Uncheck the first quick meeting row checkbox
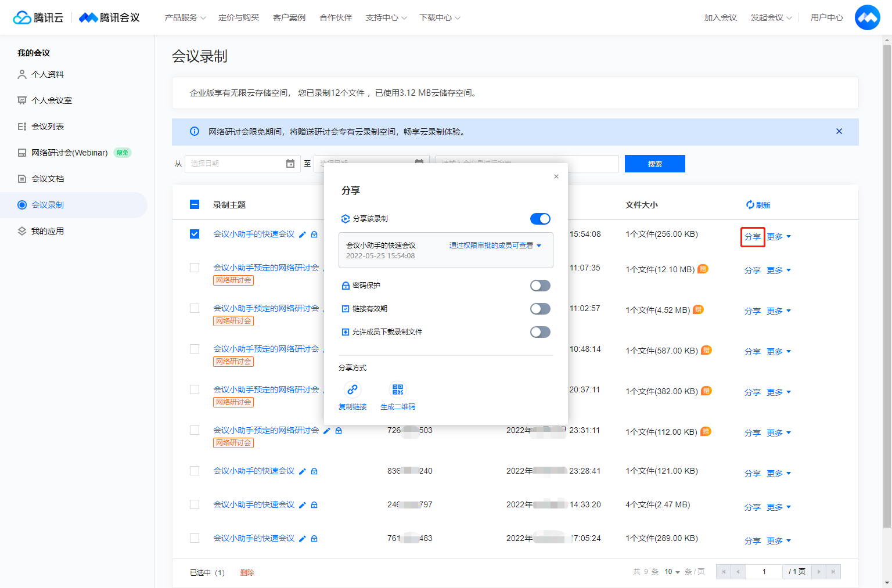892x588 pixels. pyautogui.click(x=195, y=234)
